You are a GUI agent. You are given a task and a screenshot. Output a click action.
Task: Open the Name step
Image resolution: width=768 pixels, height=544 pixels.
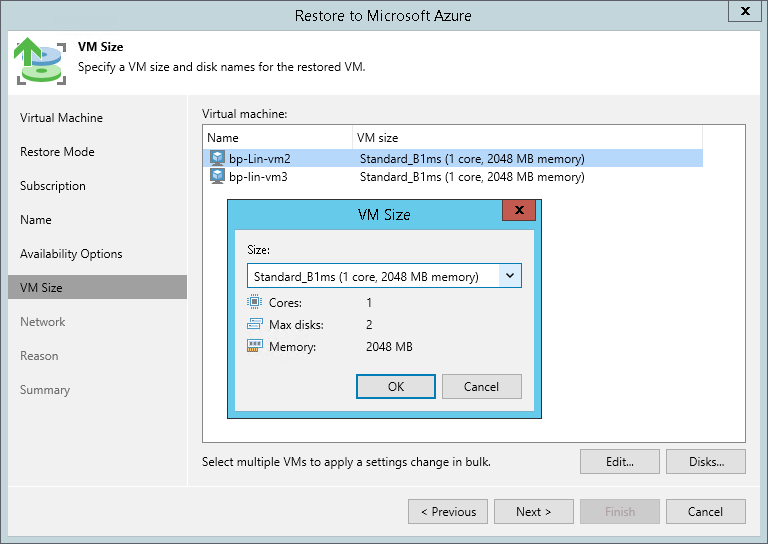click(36, 220)
